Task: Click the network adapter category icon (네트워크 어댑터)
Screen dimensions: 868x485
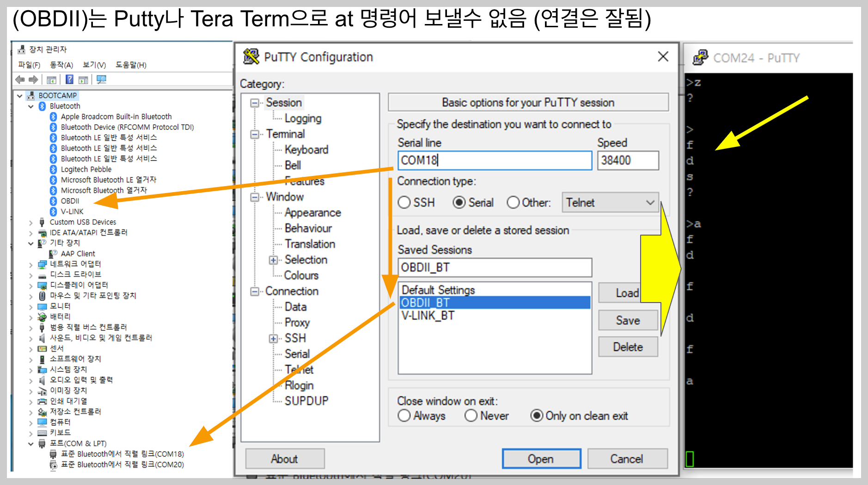Action: point(43,264)
